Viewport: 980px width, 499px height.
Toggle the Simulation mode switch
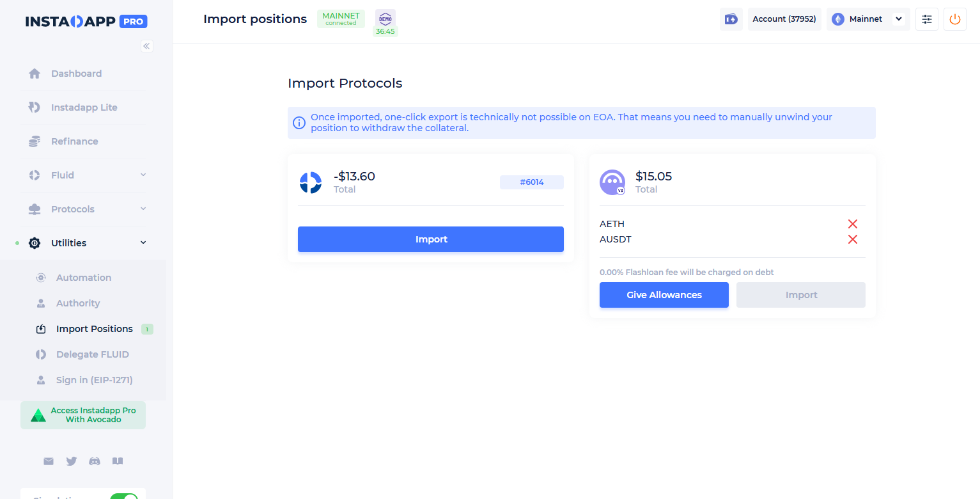pyautogui.click(x=123, y=497)
